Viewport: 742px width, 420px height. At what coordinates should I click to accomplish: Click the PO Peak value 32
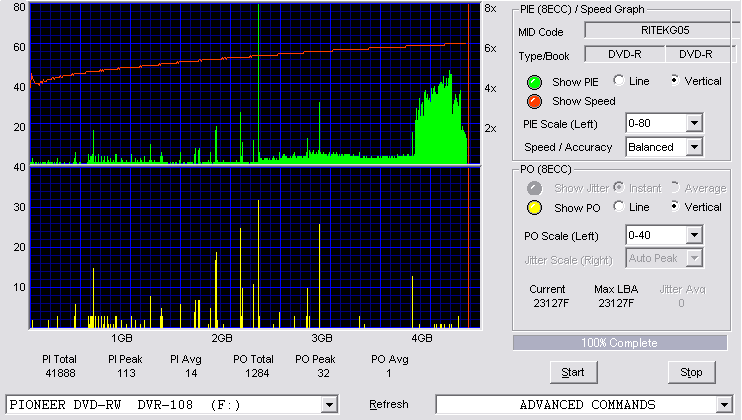click(x=323, y=373)
